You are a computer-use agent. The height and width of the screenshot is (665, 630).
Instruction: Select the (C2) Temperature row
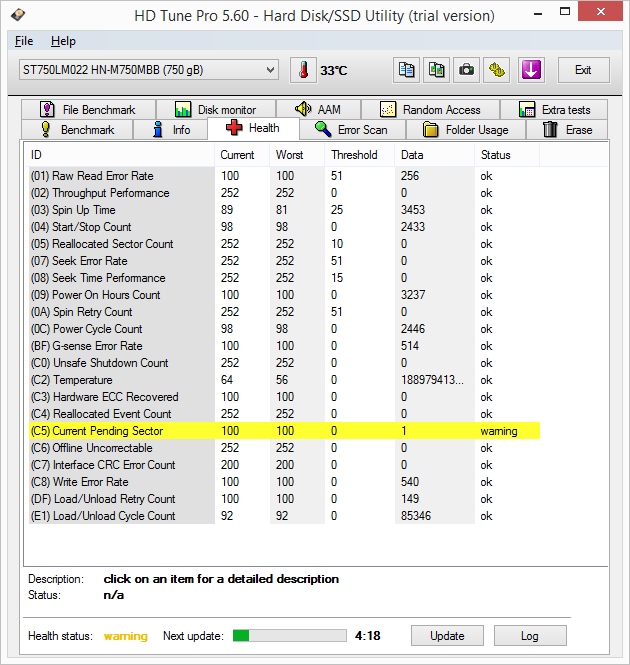click(284, 380)
